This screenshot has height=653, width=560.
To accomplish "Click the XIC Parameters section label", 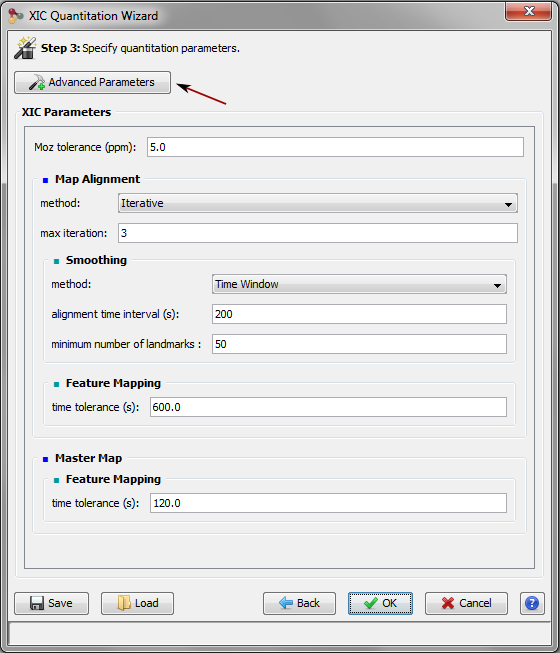I will tap(66, 112).
